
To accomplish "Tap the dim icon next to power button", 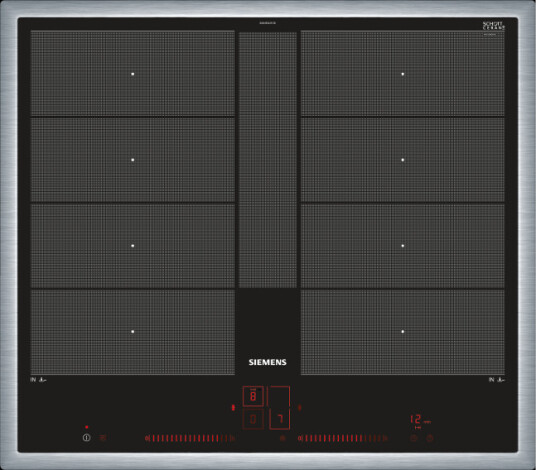I will 103,438.
